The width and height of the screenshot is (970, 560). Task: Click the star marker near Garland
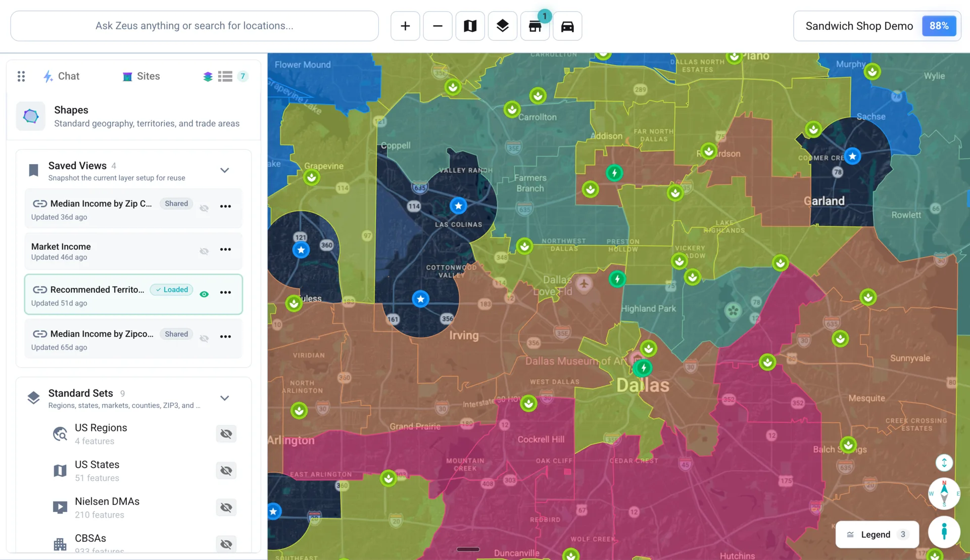(852, 156)
